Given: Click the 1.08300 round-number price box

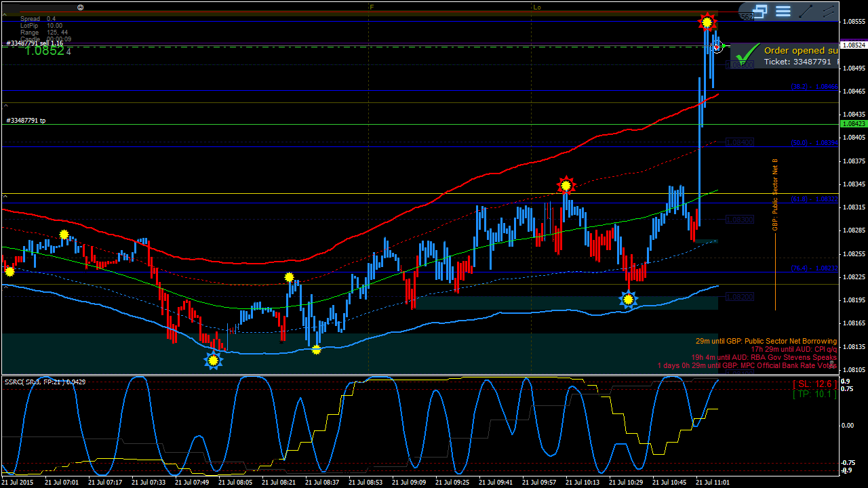Looking at the screenshot, I should [740, 220].
